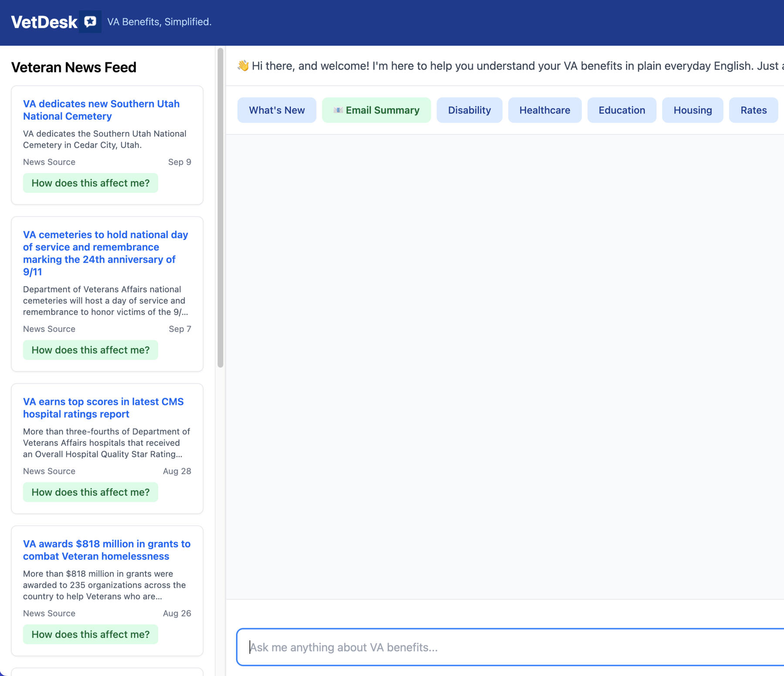Ask how the homelessness grants news affects me

coord(91,634)
